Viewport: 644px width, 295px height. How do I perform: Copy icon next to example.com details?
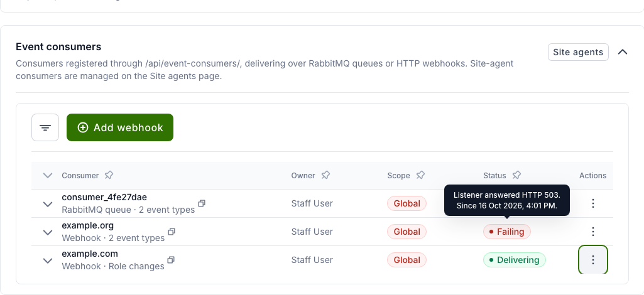coord(172,260)
